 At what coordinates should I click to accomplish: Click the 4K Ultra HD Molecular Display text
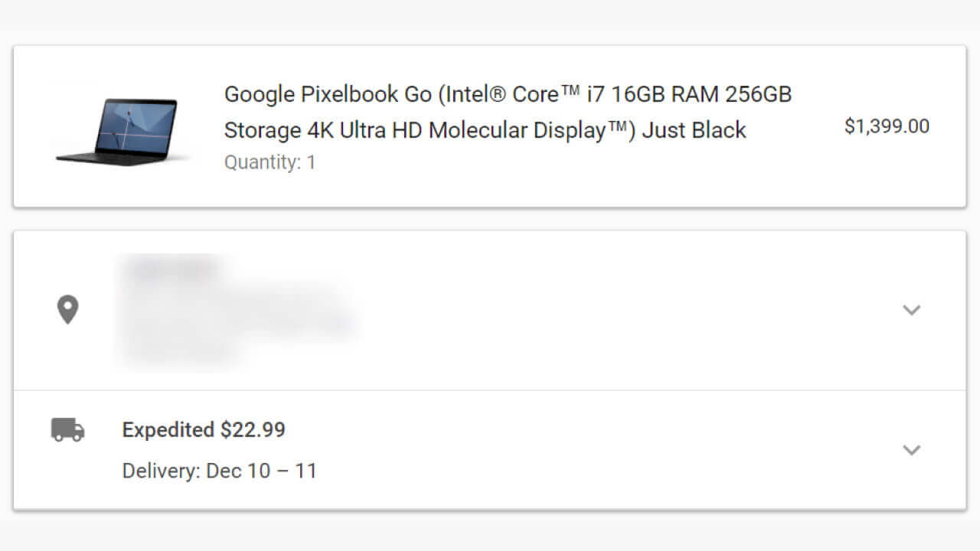[456, 130]
